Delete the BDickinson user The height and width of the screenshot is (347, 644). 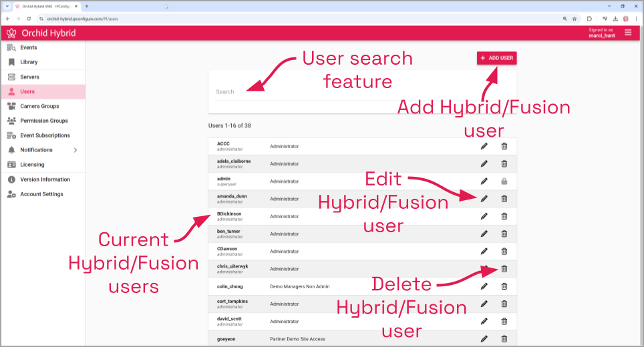[x=504, y=217]
